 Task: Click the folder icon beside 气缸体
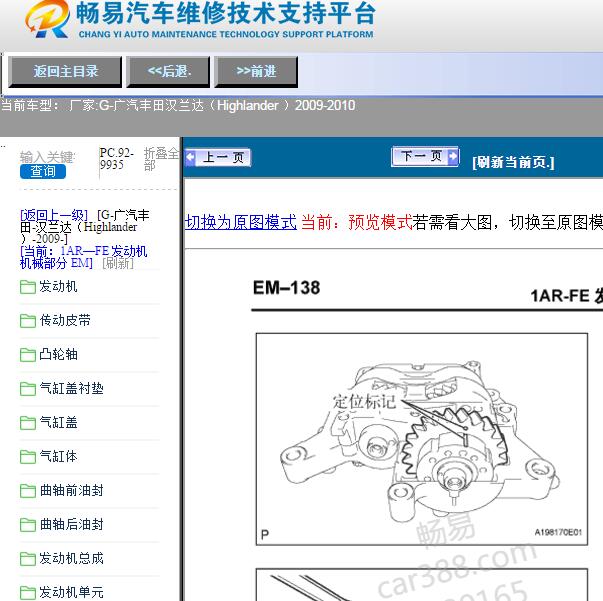[28, 456]
